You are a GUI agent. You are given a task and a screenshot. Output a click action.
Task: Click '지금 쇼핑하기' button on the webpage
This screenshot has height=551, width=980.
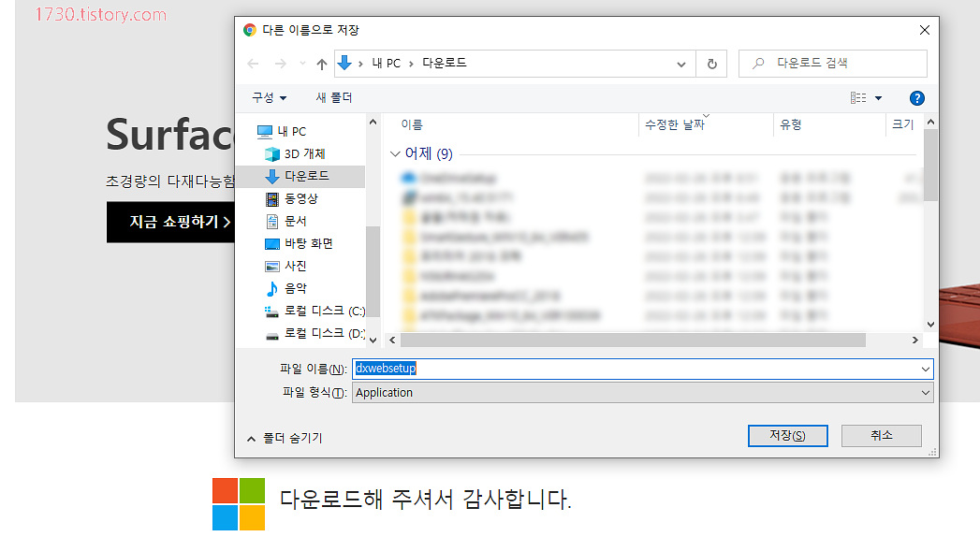click(170, 222)
